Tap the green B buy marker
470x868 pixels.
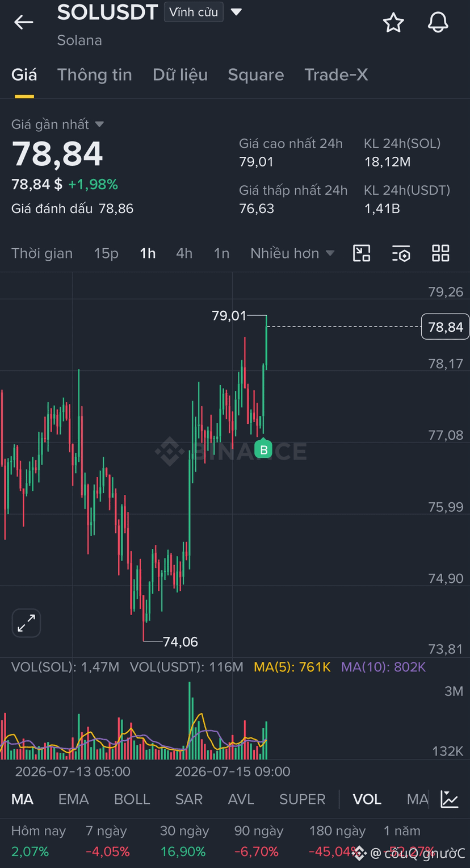[x=263, y=449]
